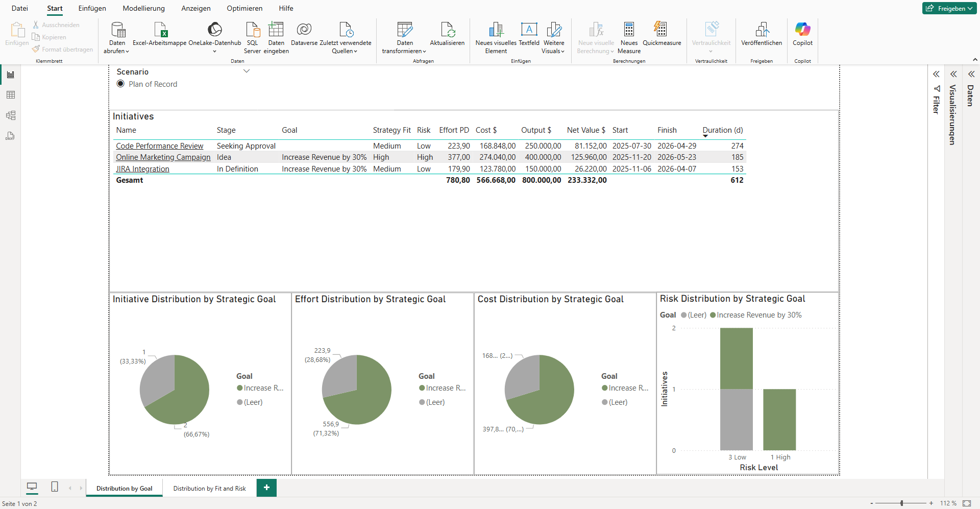980x509 pixels.
Task: Create a Quickmeasure
Action: [661, 33]
